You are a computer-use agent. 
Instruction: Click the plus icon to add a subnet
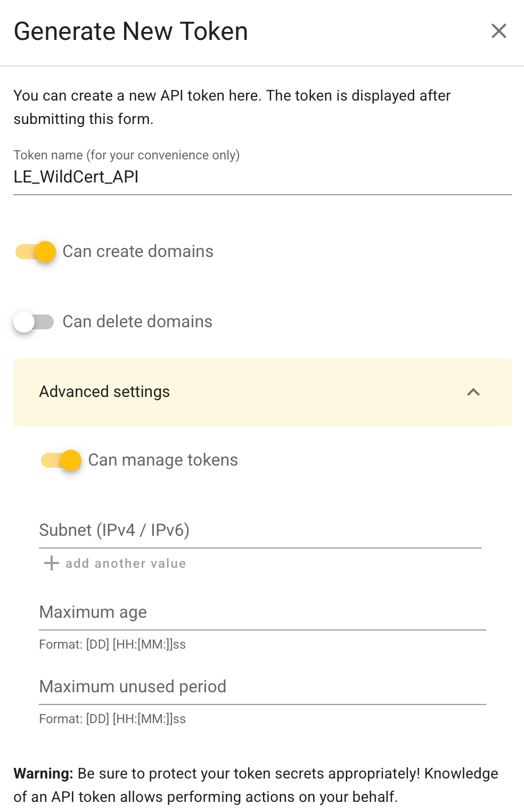pos(51,563)
